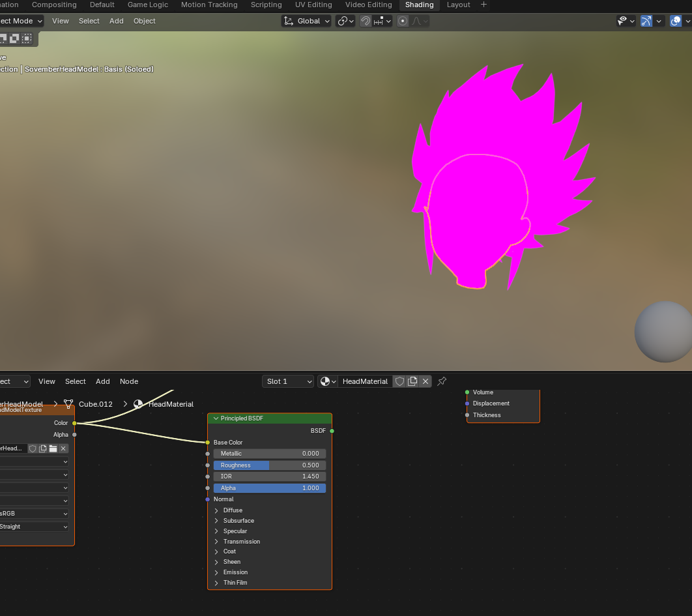692x616 pixels.
Task: Open the Node menu
Action: 129,381
